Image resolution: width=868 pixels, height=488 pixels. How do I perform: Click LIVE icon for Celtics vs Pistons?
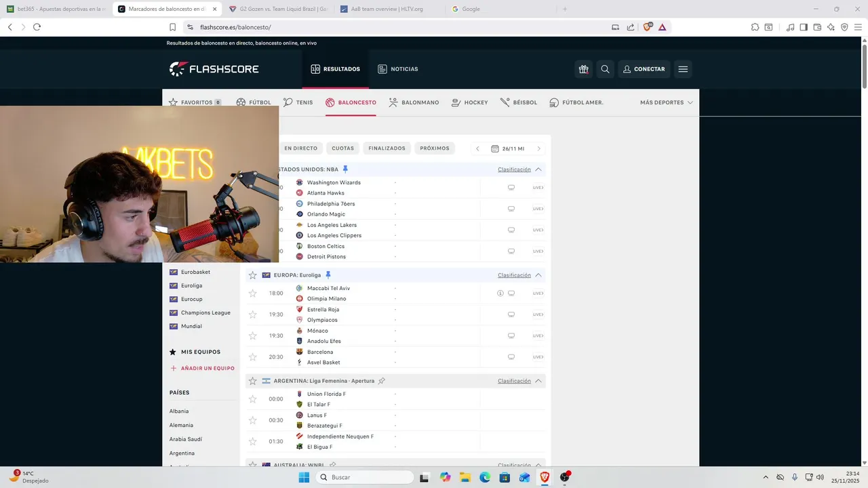[x=538, y=251]
